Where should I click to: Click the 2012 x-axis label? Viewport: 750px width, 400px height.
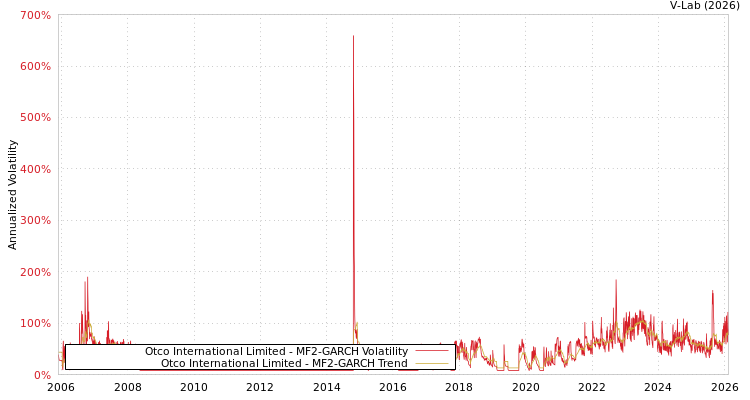(x=260, y=387)
